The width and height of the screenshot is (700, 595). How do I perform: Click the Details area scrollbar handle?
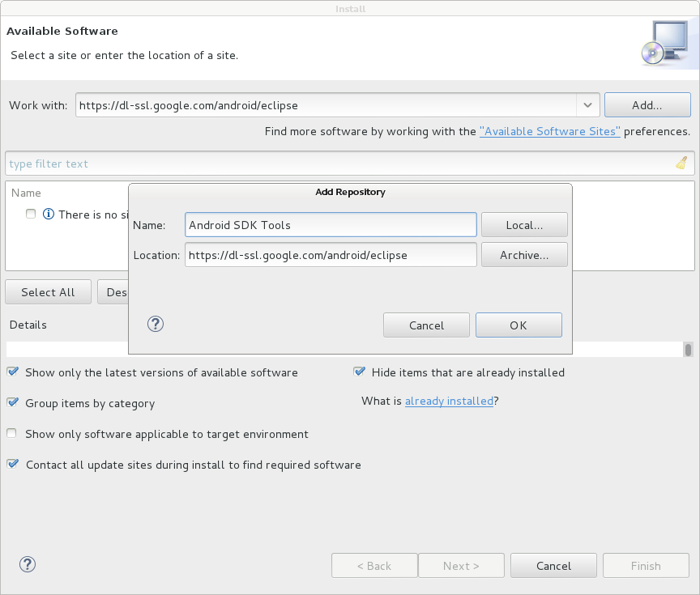coord(688,350)
